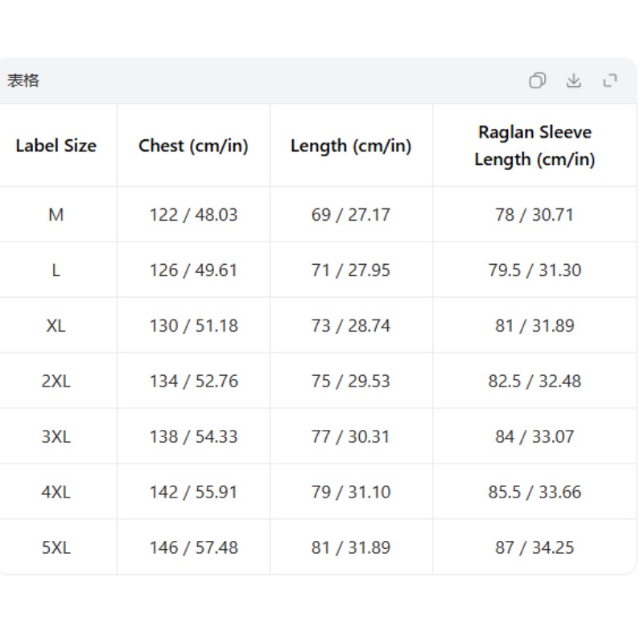Click length value 75 / 29.53

[351, 381]
